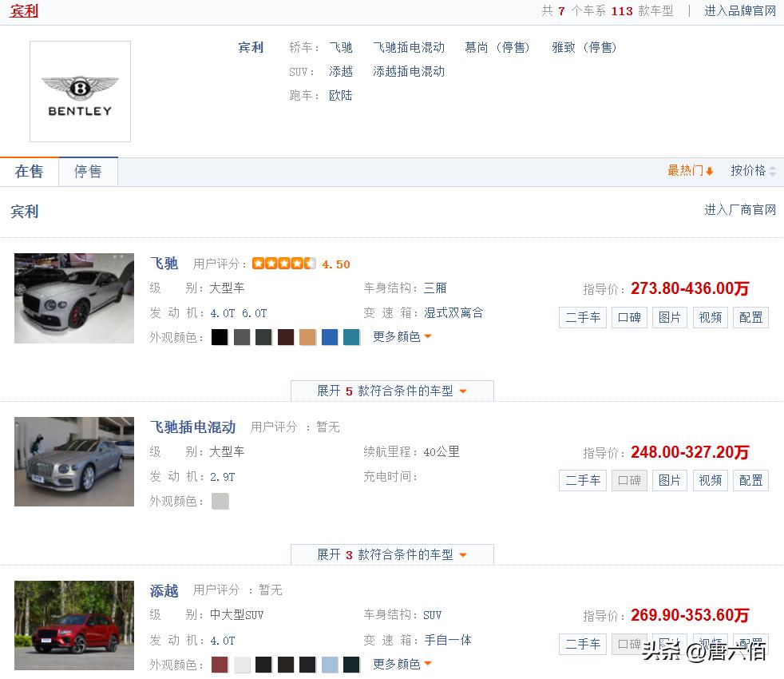Screen dimensions: 784x679
Task: Sort listings by 最热门 hottest
Action: click(x=687, y=170)
